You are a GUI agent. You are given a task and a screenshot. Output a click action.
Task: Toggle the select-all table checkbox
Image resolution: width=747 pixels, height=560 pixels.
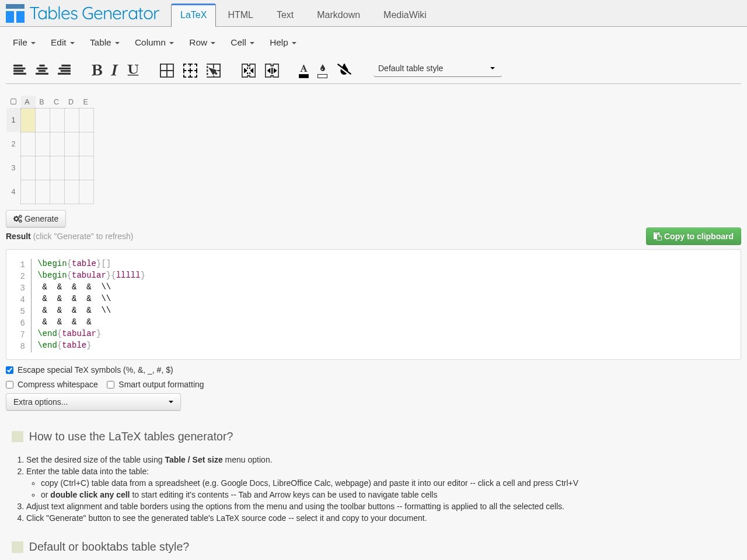[13, 101]
